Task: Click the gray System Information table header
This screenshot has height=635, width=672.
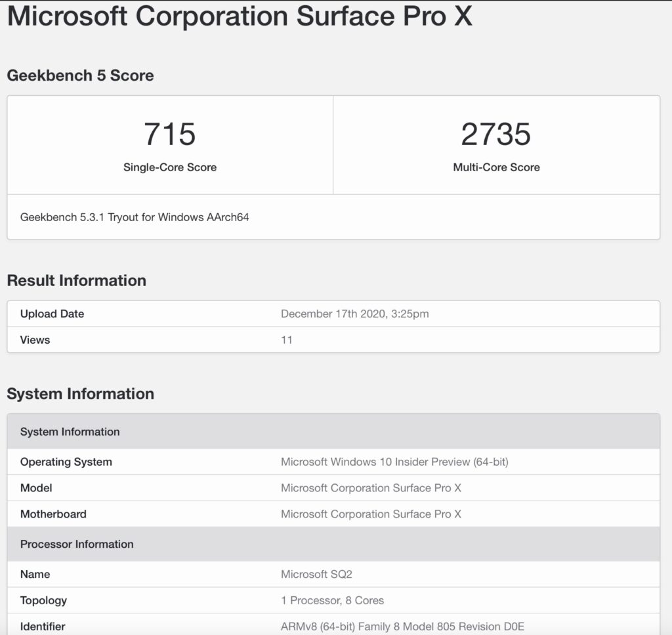Action: 333,432
